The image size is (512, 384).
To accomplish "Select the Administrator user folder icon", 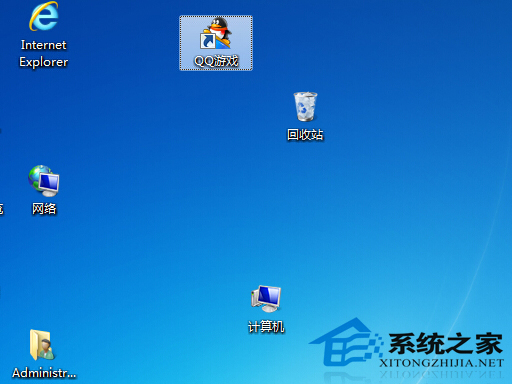I will [x=42, y=345].
